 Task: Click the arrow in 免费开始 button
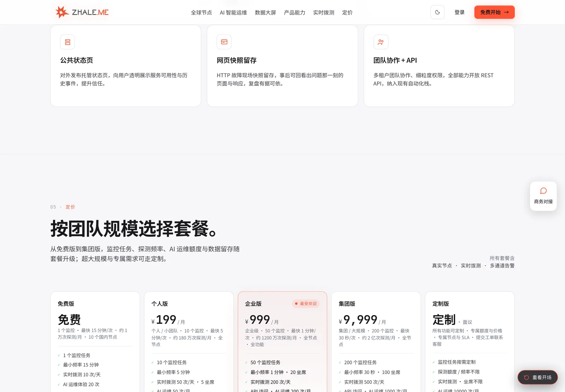coord(506,12)
